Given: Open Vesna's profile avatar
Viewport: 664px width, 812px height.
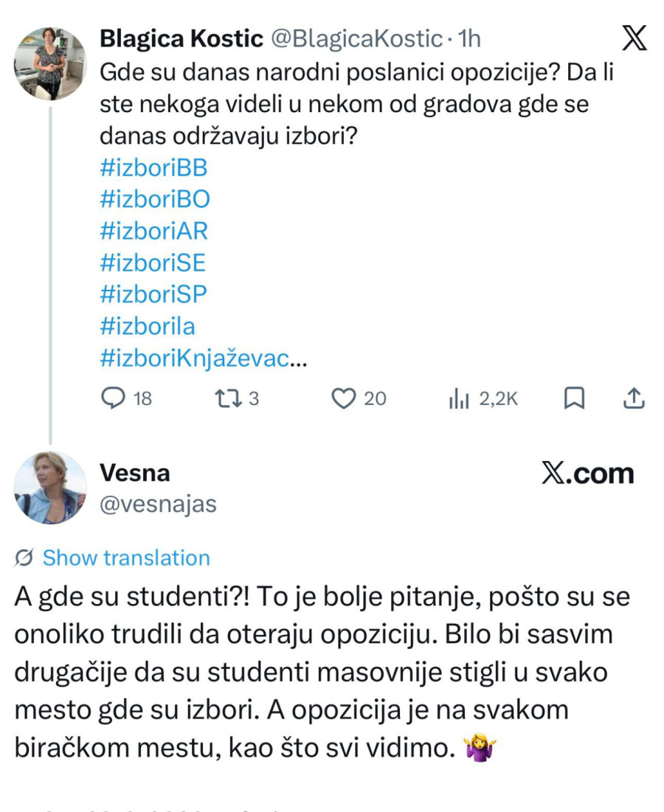Looking at the screenshot, I should (x=50, y=487).
